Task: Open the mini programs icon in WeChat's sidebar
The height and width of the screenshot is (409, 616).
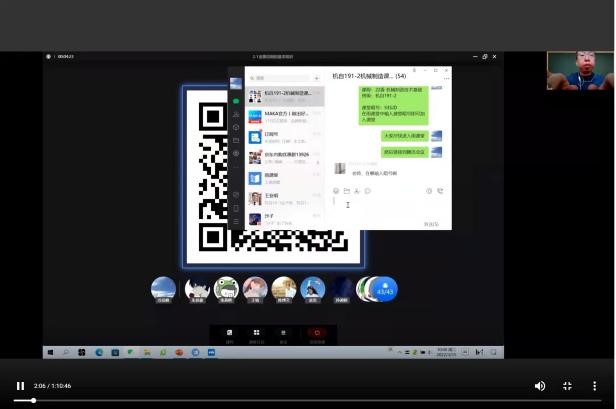Action: [x=236, y=194]
